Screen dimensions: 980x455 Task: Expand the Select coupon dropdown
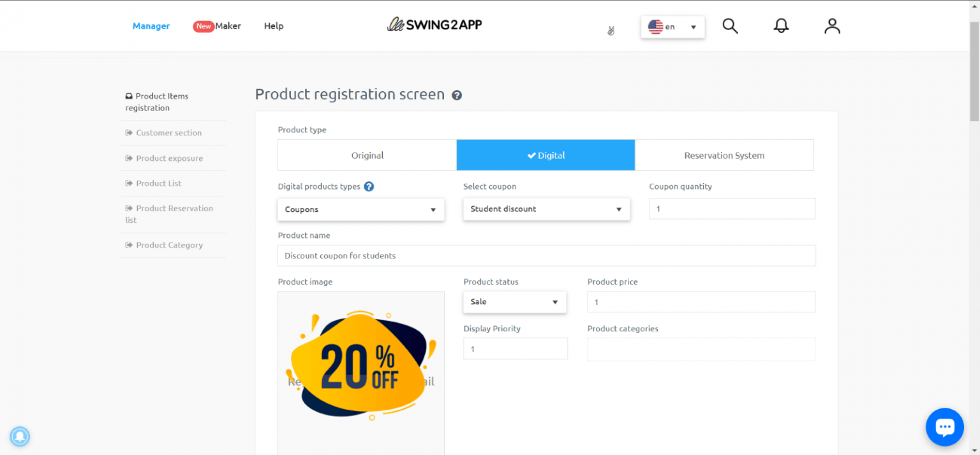click(x=546, y=209)
